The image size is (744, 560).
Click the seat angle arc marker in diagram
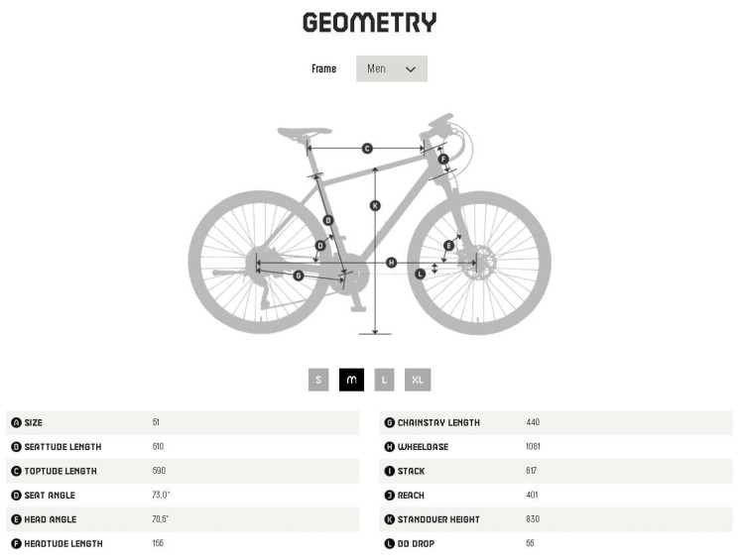pos(320,245)
